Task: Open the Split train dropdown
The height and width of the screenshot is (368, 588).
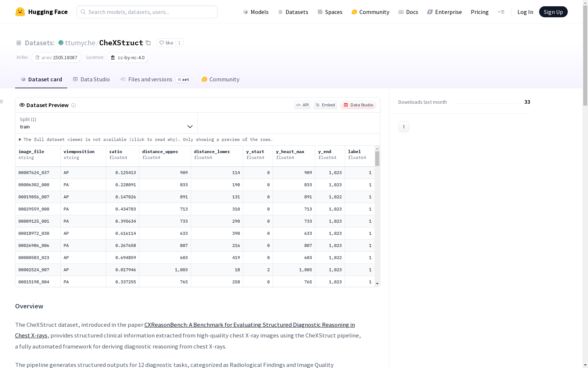Action: [x=106, y=123]
